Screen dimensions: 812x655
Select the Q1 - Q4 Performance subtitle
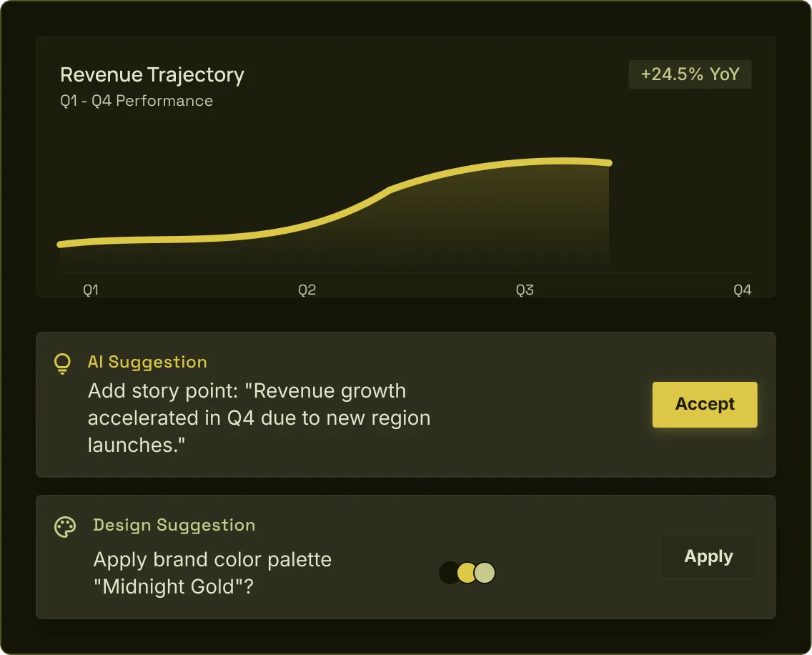coord(137,101)
